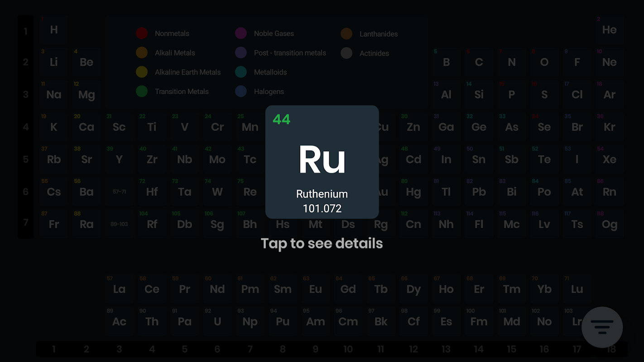Viewport: 644px width, 362px height.
Task: Select the Lanthanum (La) tile
Action: click(x=119, y=289)
